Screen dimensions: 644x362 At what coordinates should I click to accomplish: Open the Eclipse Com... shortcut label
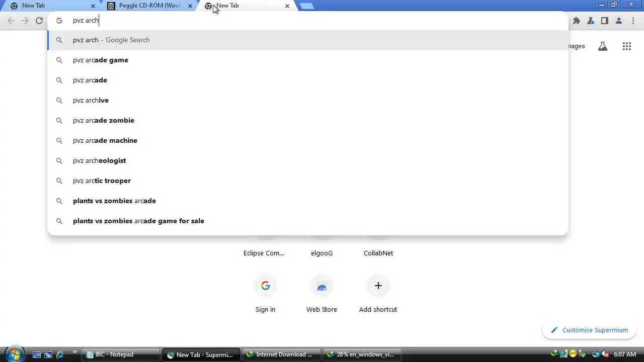click(x=264, y=253)
